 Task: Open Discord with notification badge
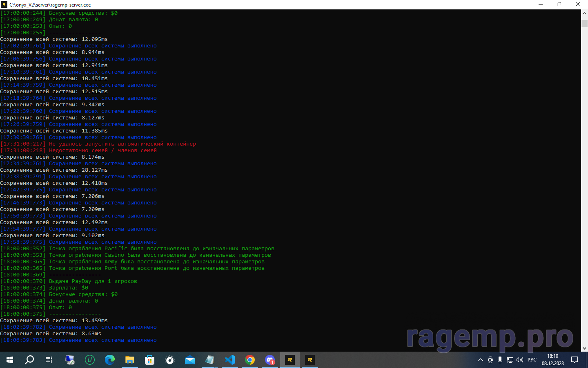[270, 360]
